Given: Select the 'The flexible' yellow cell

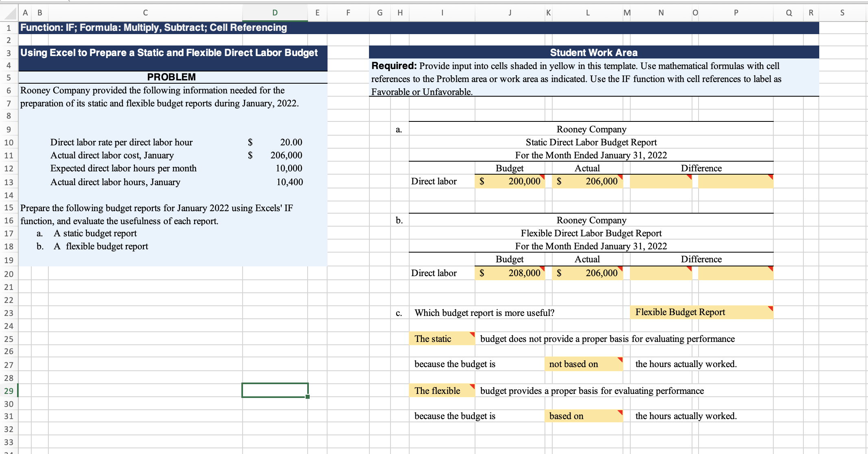Looking at the screenshot, I should click(x=442, y=391).
